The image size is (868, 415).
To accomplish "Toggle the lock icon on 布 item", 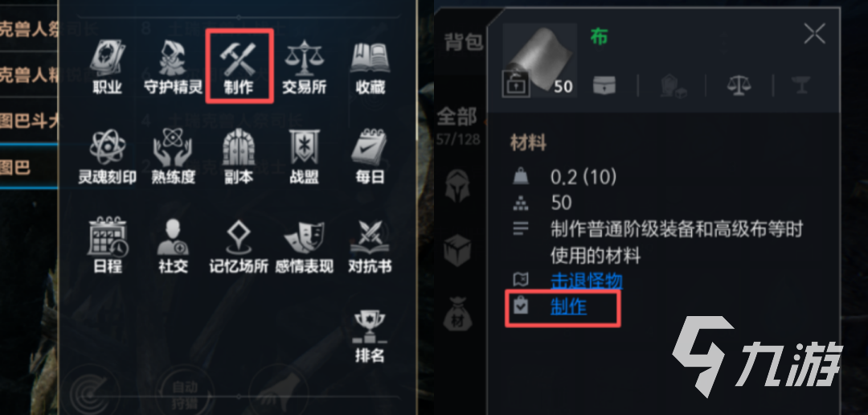I will pyautogui.click(x=515, y=84).
